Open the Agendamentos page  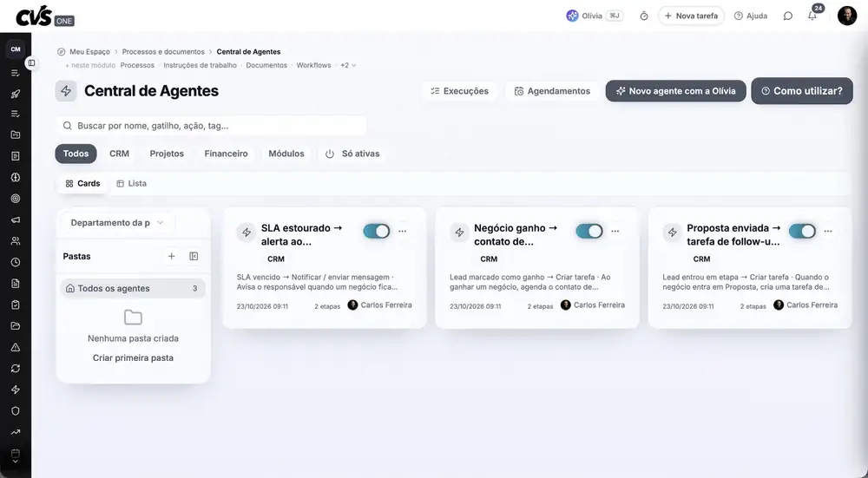point(552,91)
